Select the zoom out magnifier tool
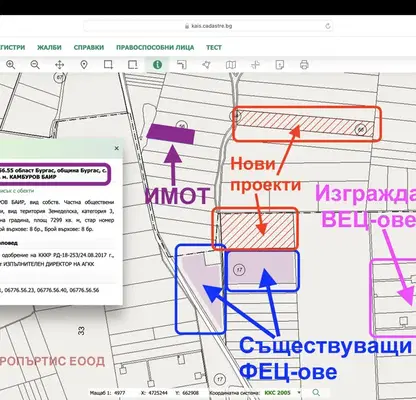Screen dimensions: 416x400 pyautogui.click(x=35, y=65)
